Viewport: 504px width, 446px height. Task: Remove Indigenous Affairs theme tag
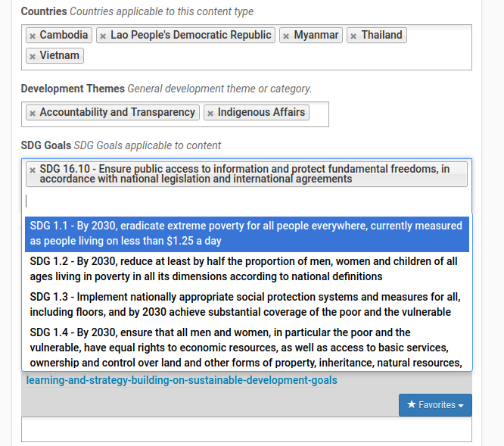coord(210,113)
